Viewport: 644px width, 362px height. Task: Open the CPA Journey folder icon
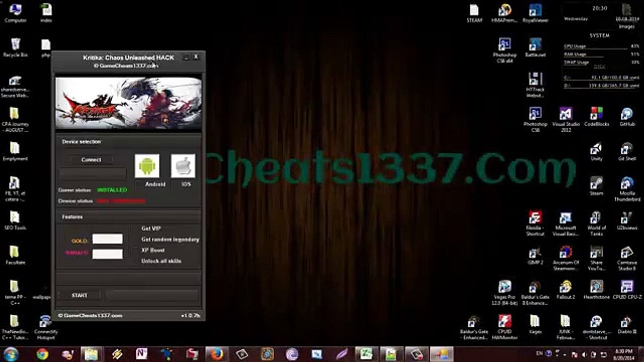pyautogui.click(x=15, y=119)
